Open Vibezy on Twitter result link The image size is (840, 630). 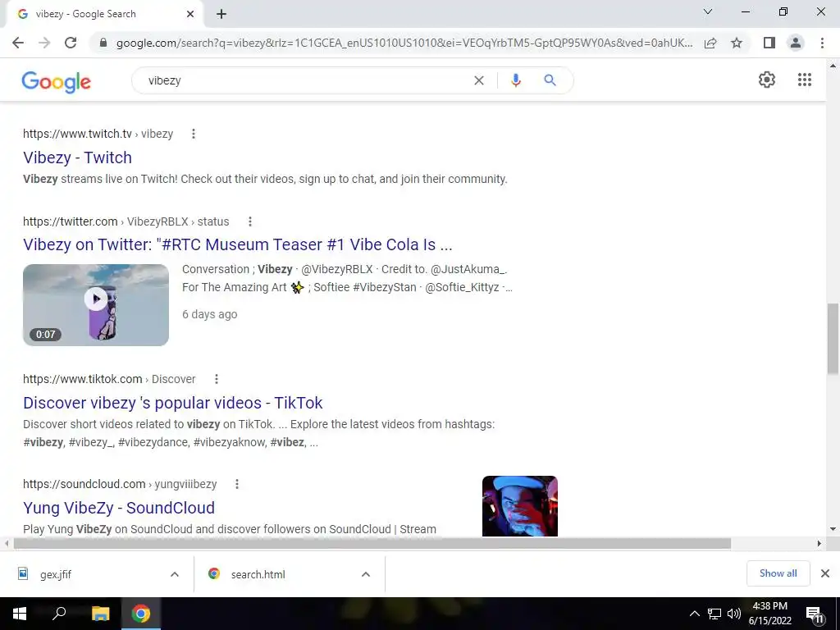238,244
